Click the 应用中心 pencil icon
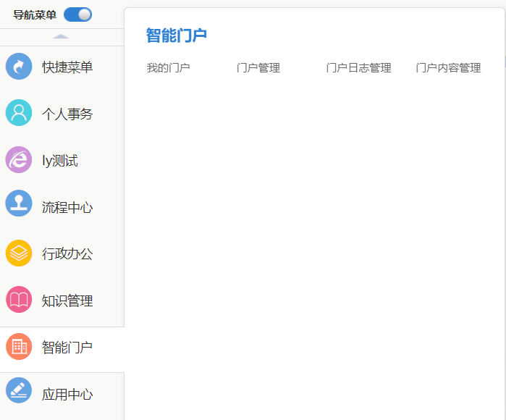The height and width of the screenshot is (420, 506). tap(19, 390)
